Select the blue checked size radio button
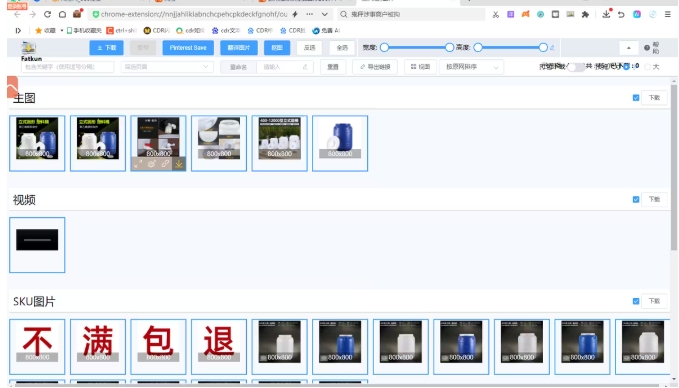 (627, 67)
